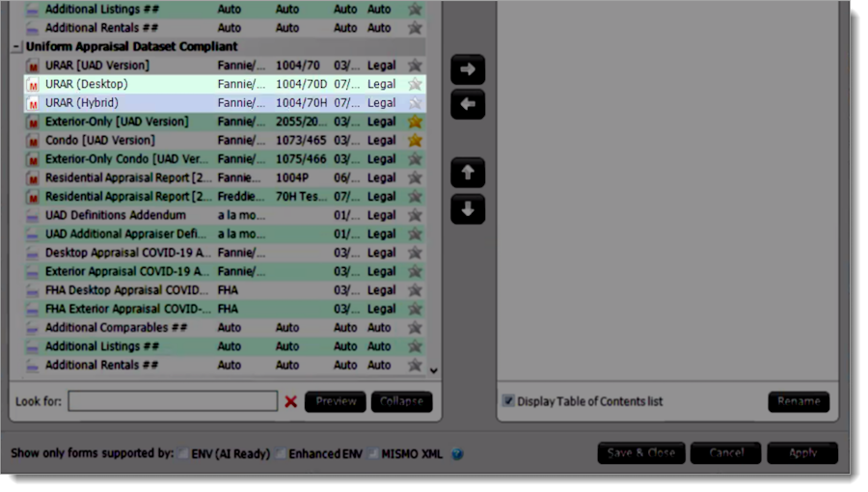Viewport: 868px width, 492px height.
Task: Unstar the Exterior-Only [UAD Version] favorite
Action: pyautogui.click(x=415, y=122)
